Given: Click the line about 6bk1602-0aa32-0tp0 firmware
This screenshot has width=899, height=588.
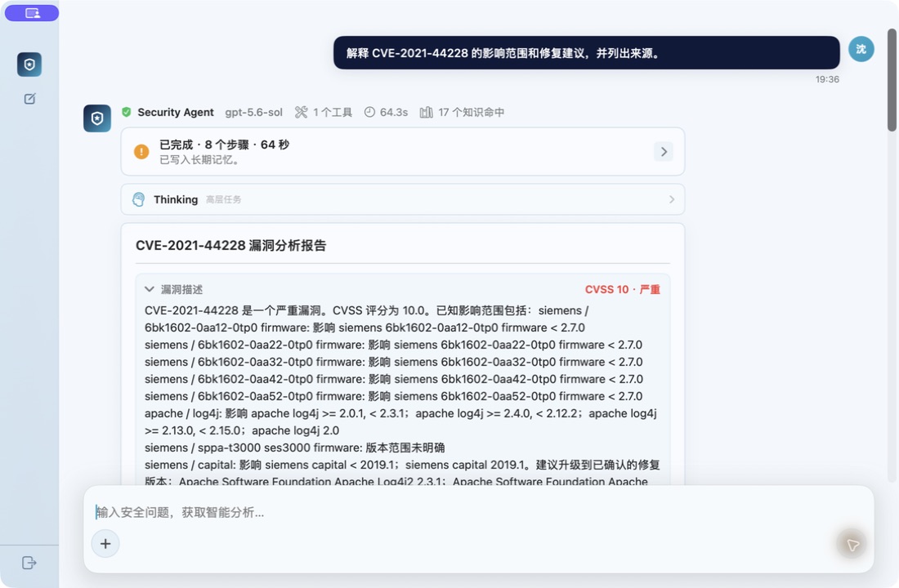Looking at the screenshot, I should tap(393, 363).
